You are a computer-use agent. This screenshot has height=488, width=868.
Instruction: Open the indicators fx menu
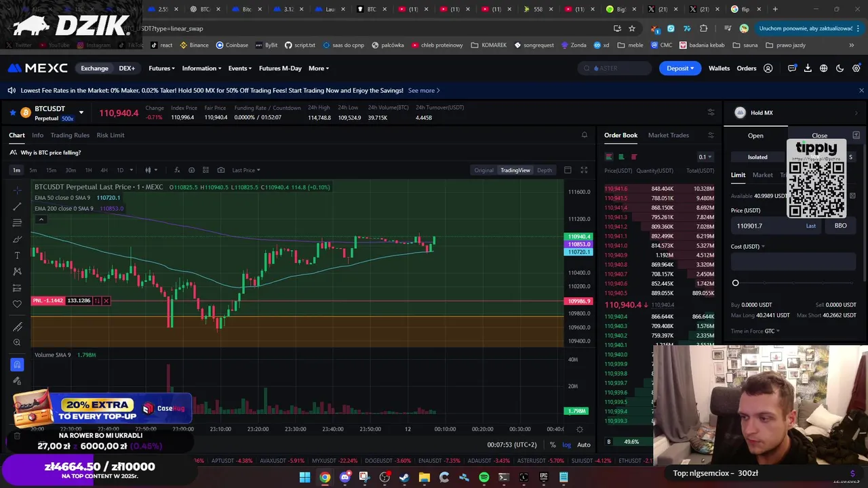pos(176,170)
